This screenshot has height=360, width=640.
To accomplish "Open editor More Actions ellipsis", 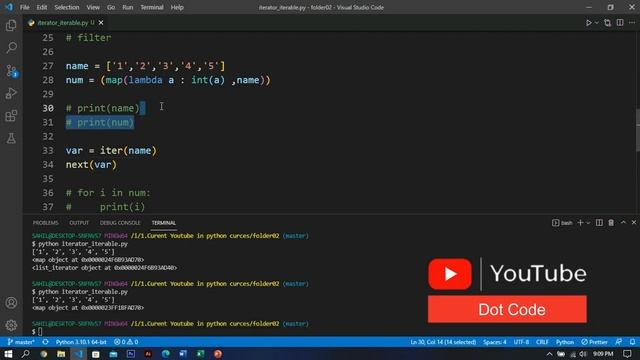I will coord(632,23).
